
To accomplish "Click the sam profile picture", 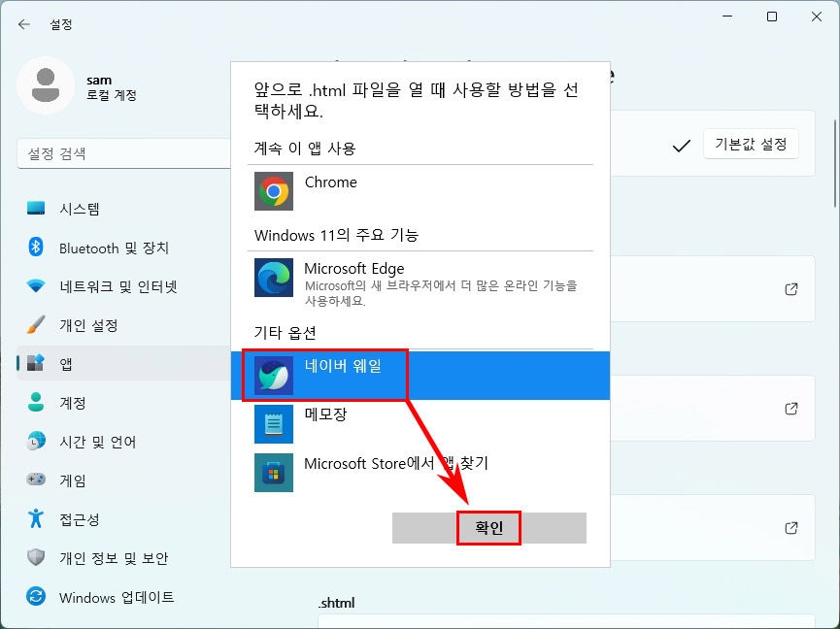I will click(x=46, y=85).
